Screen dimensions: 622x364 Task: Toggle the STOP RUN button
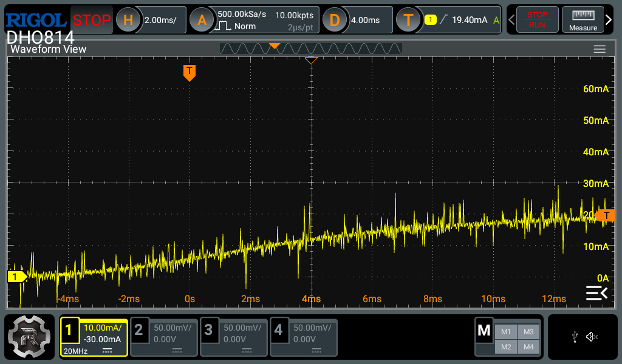point(537,20)
